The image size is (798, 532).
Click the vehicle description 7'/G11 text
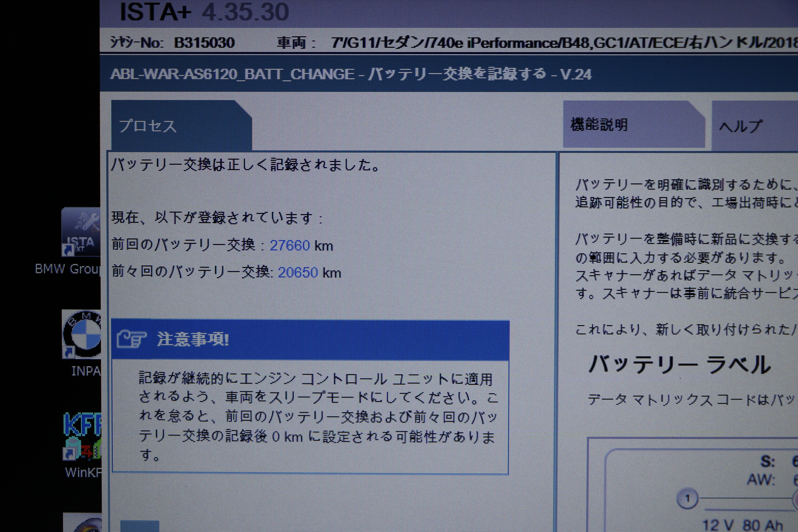point(564,43)
